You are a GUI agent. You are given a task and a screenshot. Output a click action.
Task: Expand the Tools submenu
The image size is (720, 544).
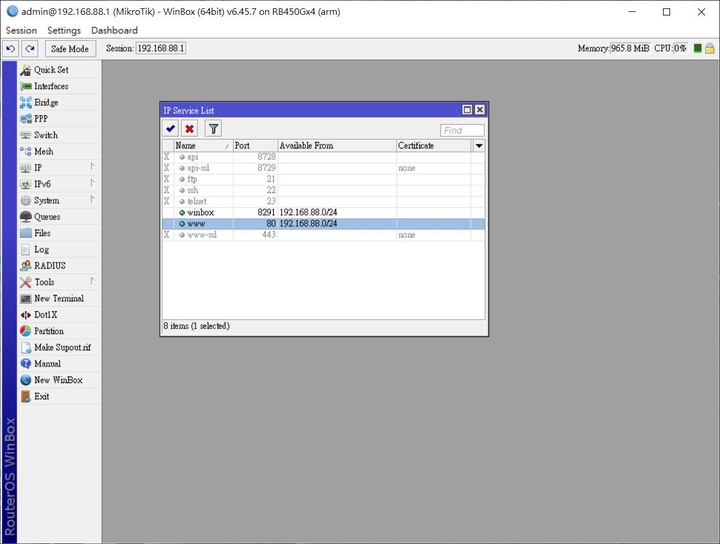[59, 282]
